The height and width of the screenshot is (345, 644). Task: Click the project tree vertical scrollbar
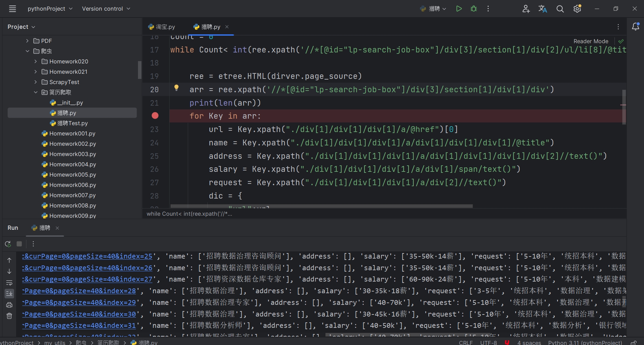coord(139,70)
